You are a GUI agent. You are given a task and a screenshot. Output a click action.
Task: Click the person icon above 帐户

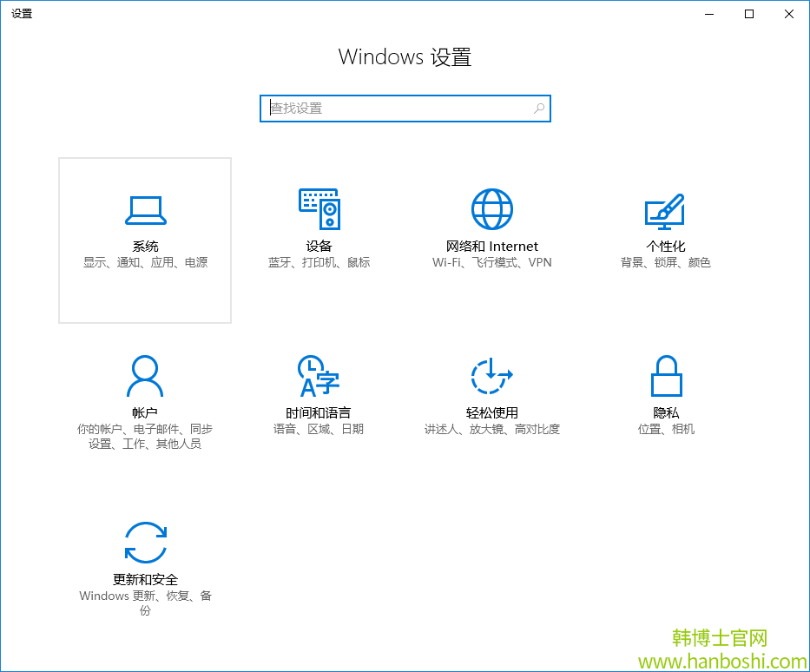[x=144, y=375]
